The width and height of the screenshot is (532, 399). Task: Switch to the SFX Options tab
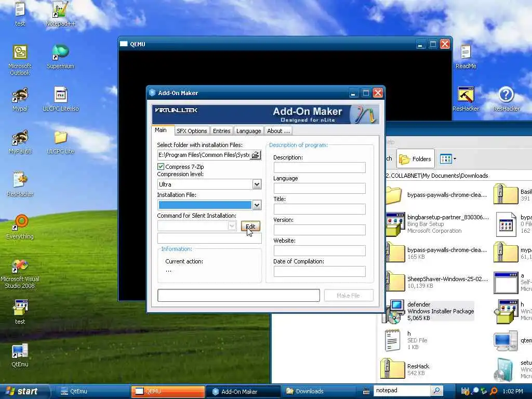(192, 131)
